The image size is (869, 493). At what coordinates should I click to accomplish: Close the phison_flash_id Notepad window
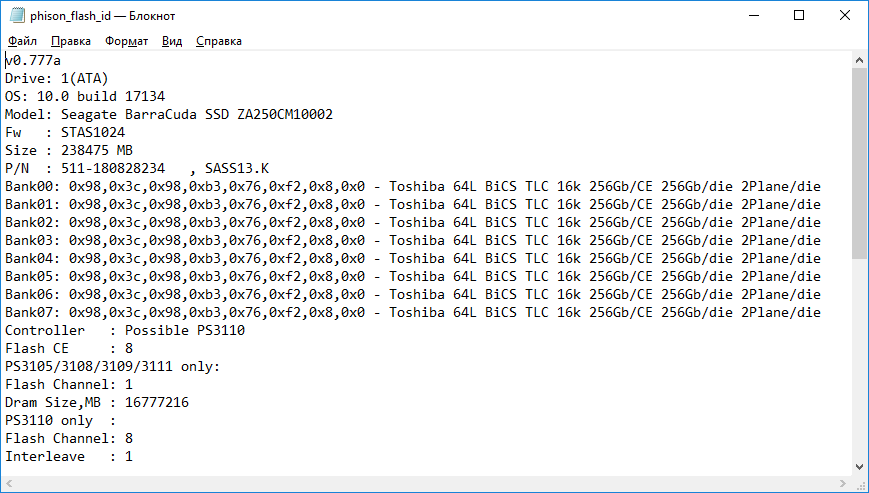(x=844, y=15)
